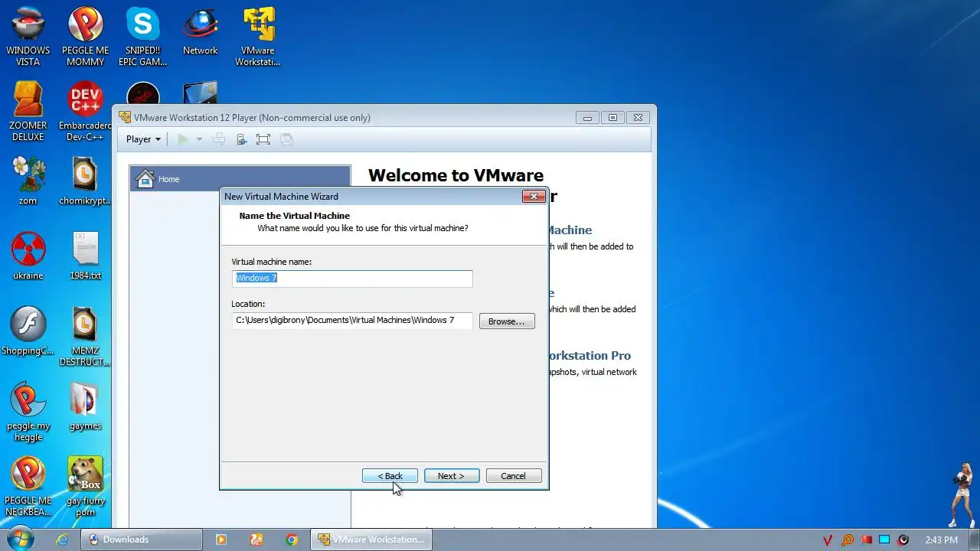Image resolution: width=980 pixels, height=551 pixels.
Task: Click the Location path input field
Action: [352, 320]
